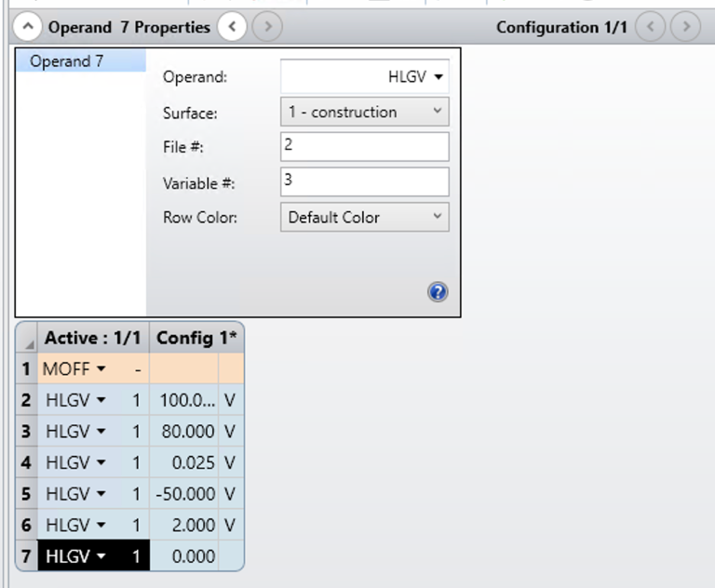Go to next operand properties

pyautogui.click(x=268, y=27)
